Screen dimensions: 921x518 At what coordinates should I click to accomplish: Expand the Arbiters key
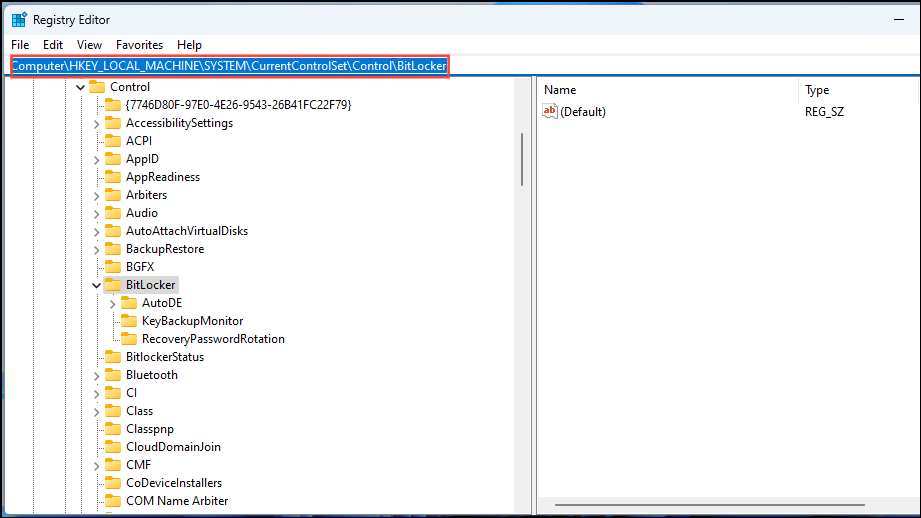(96, 196)
